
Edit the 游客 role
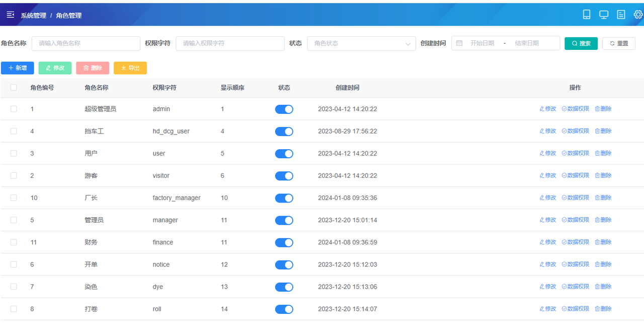548,175
